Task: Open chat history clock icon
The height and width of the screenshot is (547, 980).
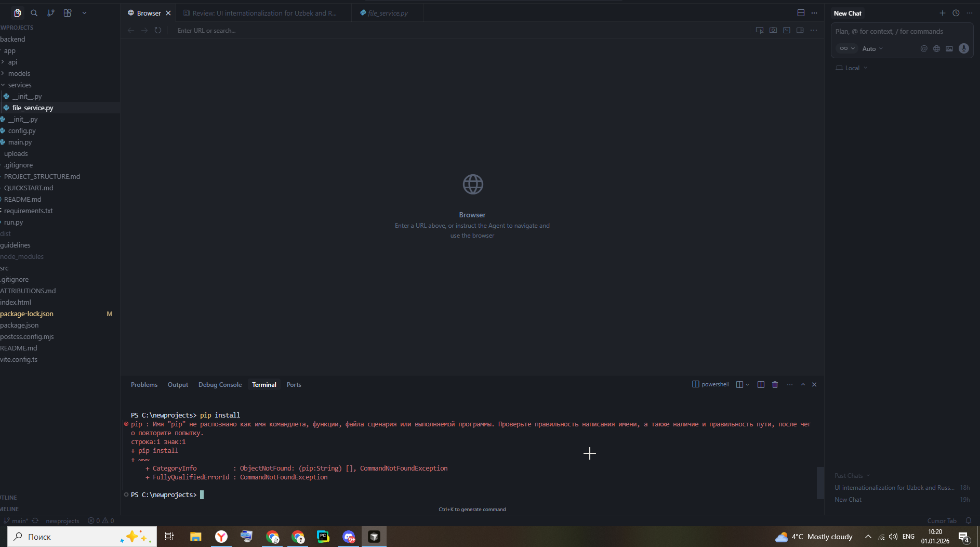Action: click(956, 13)
